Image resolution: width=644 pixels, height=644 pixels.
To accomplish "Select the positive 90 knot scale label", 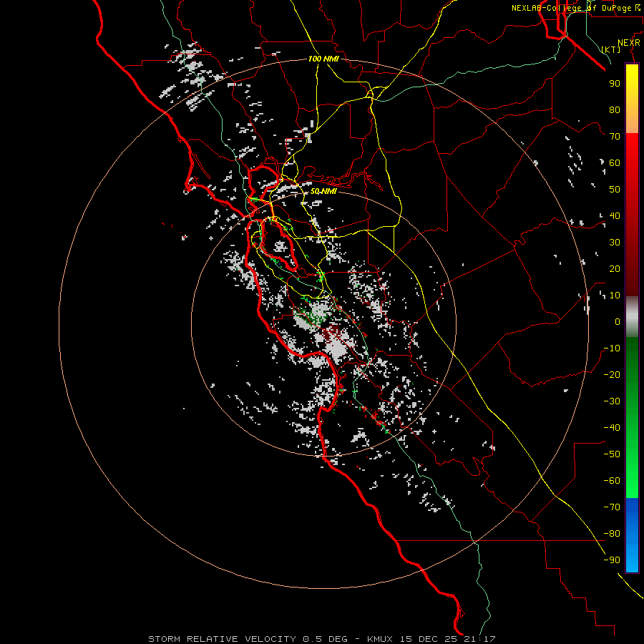I will [615, 84].
